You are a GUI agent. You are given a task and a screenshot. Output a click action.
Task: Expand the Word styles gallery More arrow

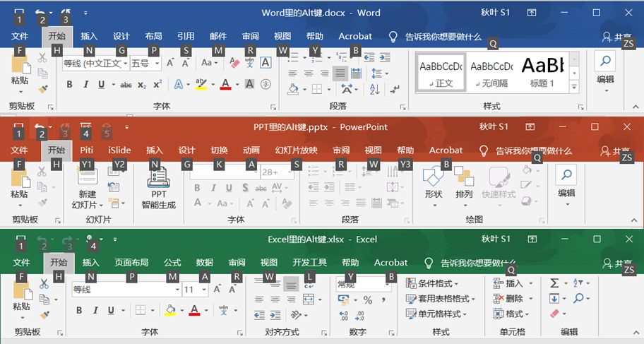(574, 87)
